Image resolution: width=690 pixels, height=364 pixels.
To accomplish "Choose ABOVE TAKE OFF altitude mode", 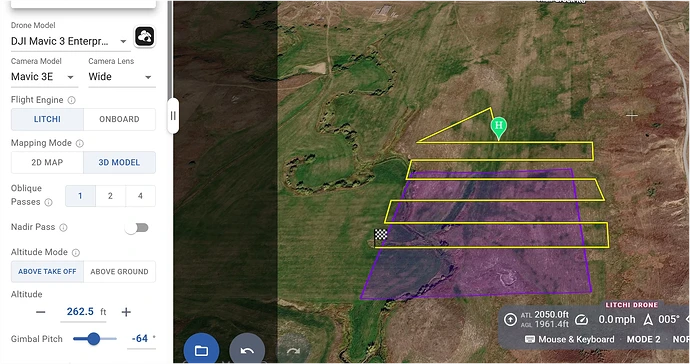I will coord(47,272).
